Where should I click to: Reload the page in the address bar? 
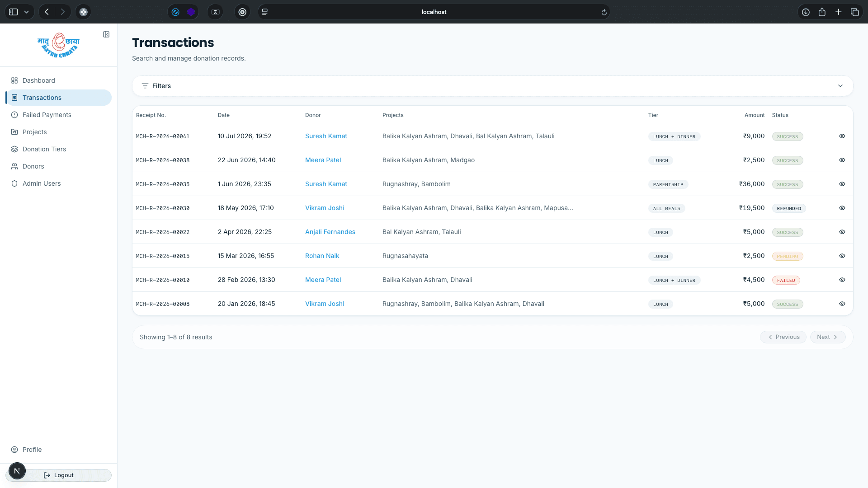pos(604,12)
